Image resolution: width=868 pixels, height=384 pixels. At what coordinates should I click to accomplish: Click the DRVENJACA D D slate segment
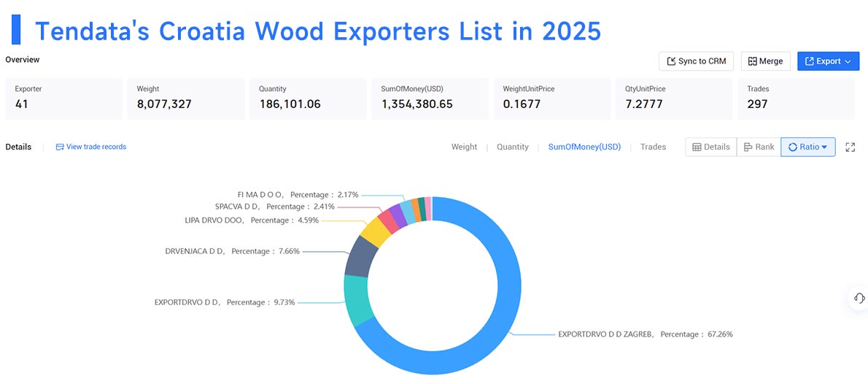[x=360, y=256]
